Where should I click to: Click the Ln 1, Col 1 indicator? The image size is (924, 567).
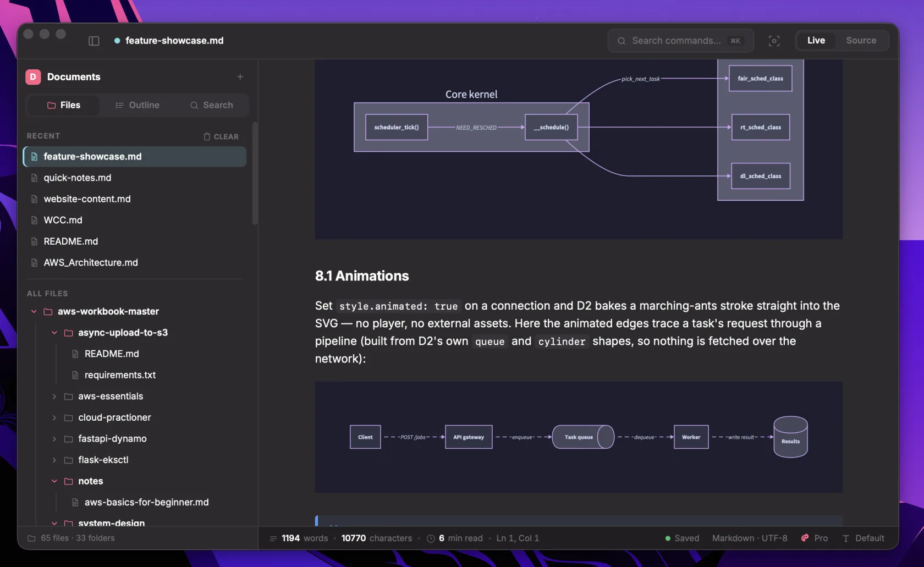[x=518, y=538]
